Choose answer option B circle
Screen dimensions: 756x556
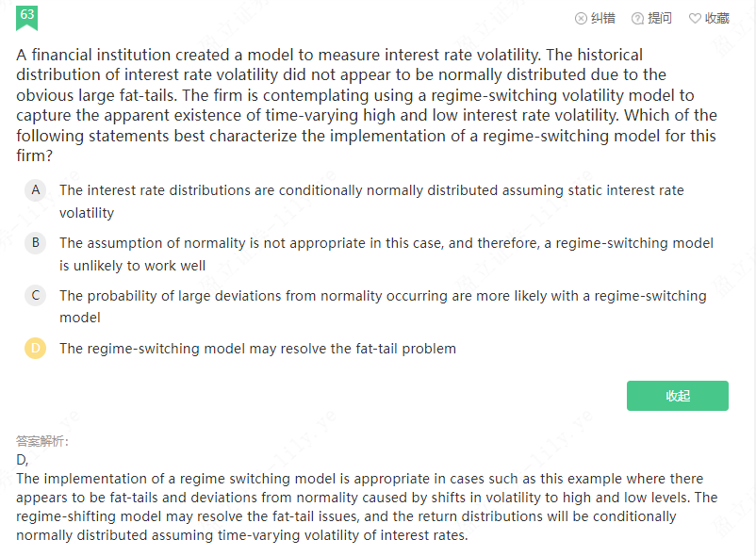(x=35, y=243)
